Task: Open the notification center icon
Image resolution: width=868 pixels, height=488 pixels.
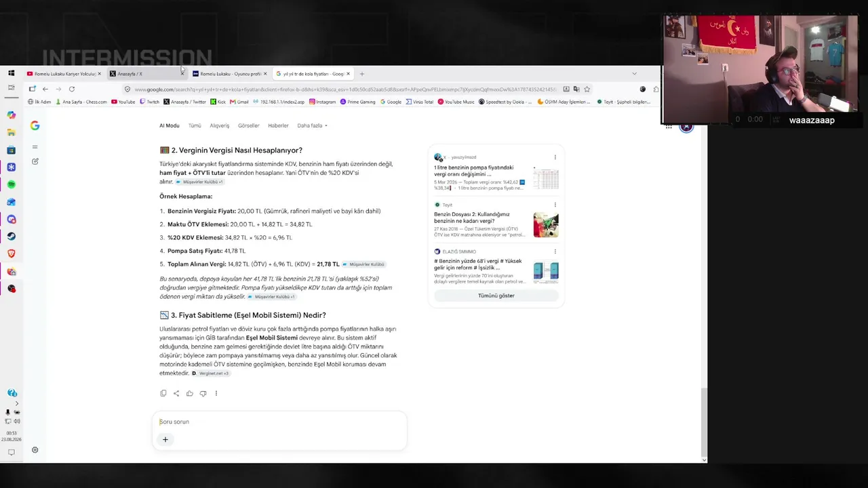Action: click(12, 452)
